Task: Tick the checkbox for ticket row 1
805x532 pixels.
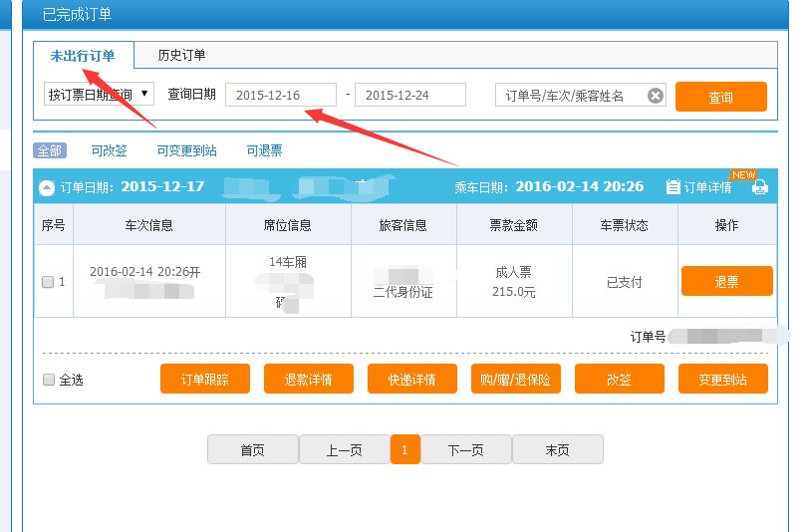Action: 48,282
